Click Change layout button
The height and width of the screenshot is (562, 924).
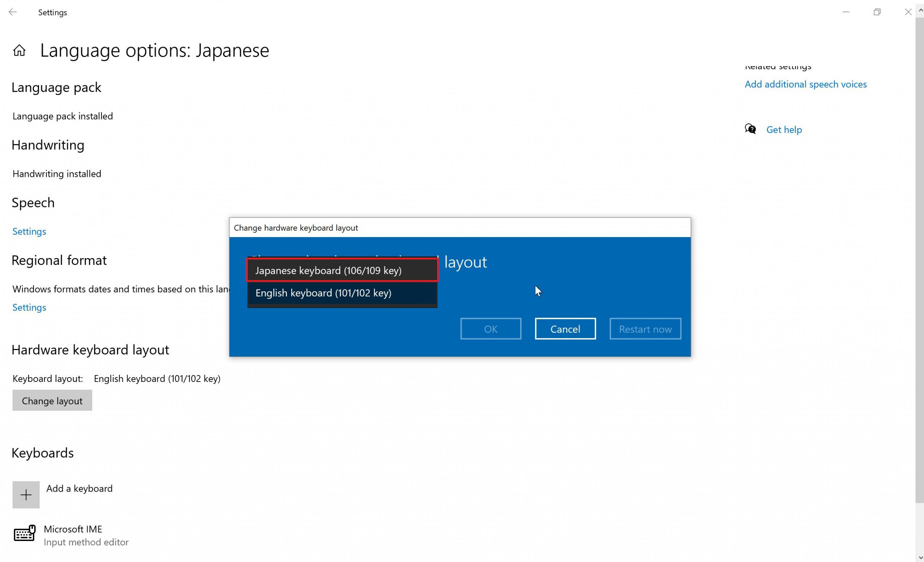(52, 401)
